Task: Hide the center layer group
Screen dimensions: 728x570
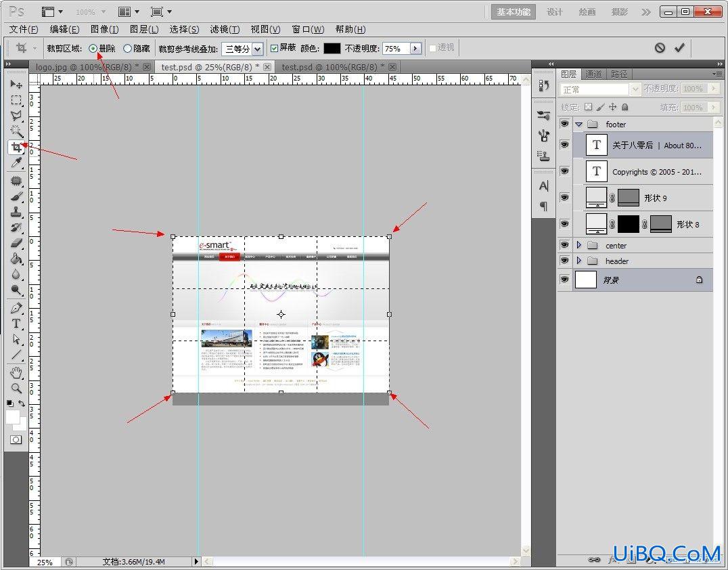Action: pos(564,245)
